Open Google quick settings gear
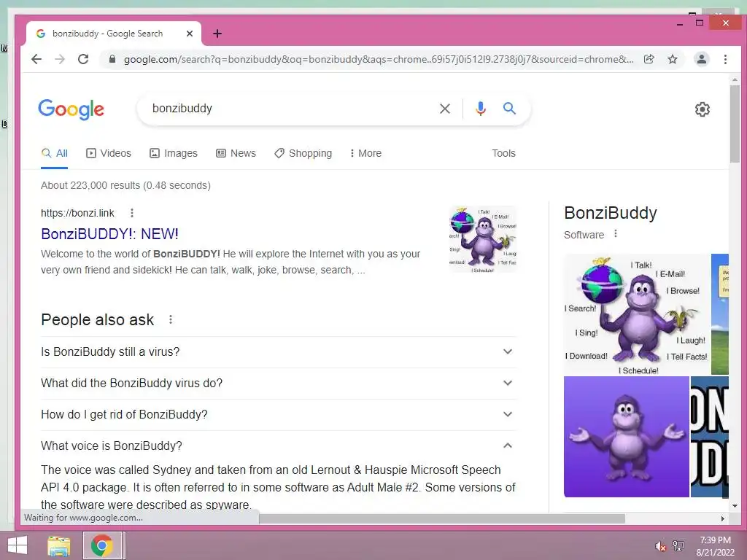Screen dimensions: 747x560 pos(703,109)
